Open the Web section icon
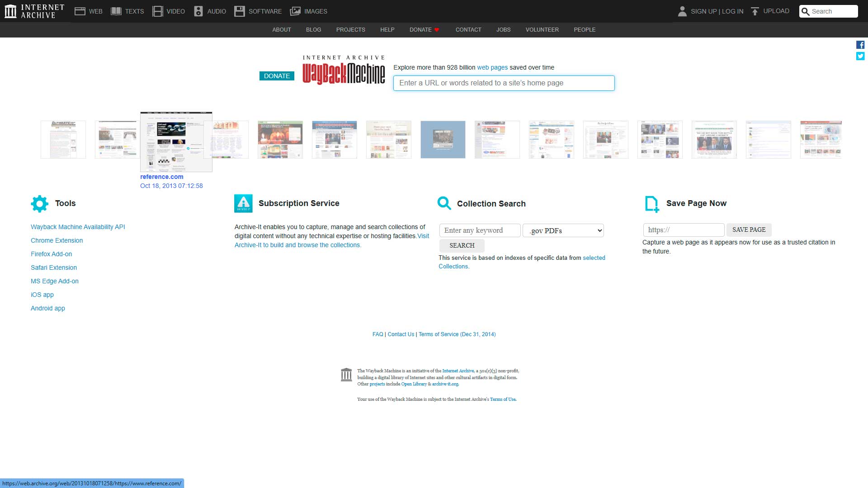This screenshot has width=868, height=488. point(80,11)
